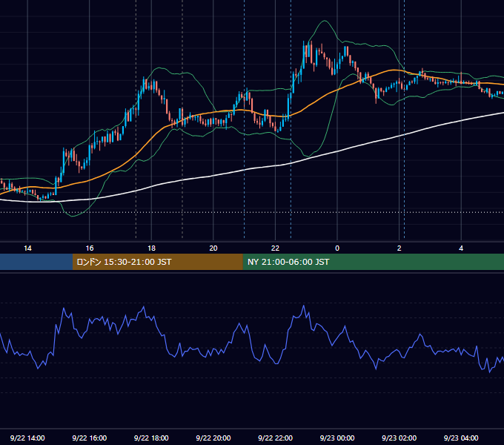Image resolution: width=504 pixels, height=445 pixels.
Task: Click the 9/22 20:00 date label
Action: coord(213,438)
